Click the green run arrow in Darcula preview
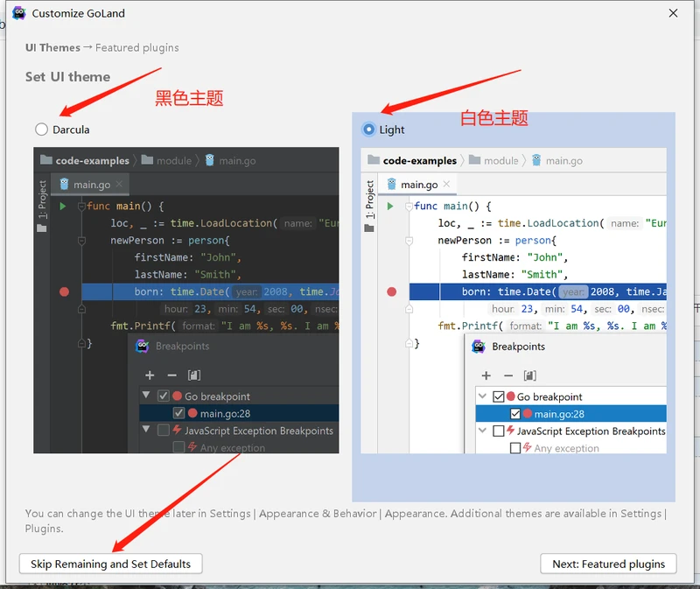 [63, 207]
